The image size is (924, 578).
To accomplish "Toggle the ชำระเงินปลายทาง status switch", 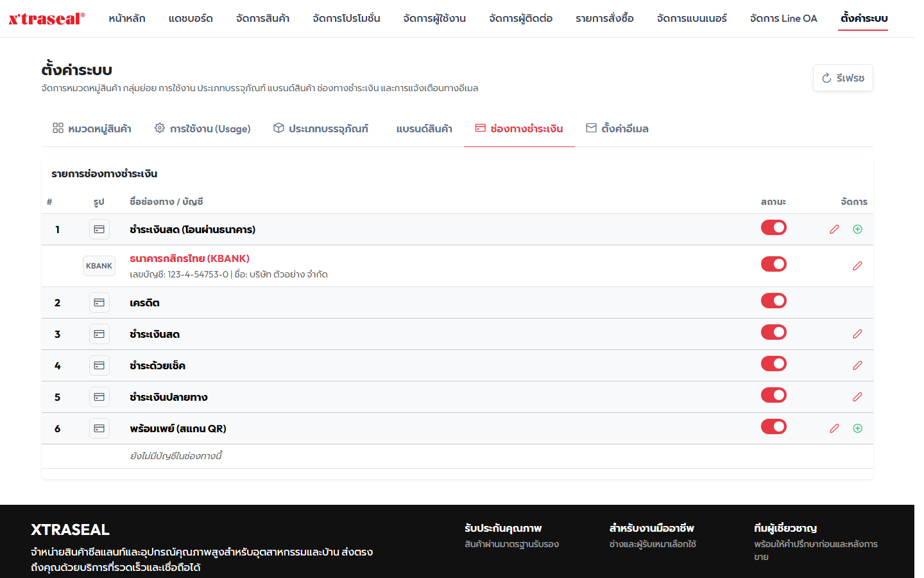I will [774, 395].
